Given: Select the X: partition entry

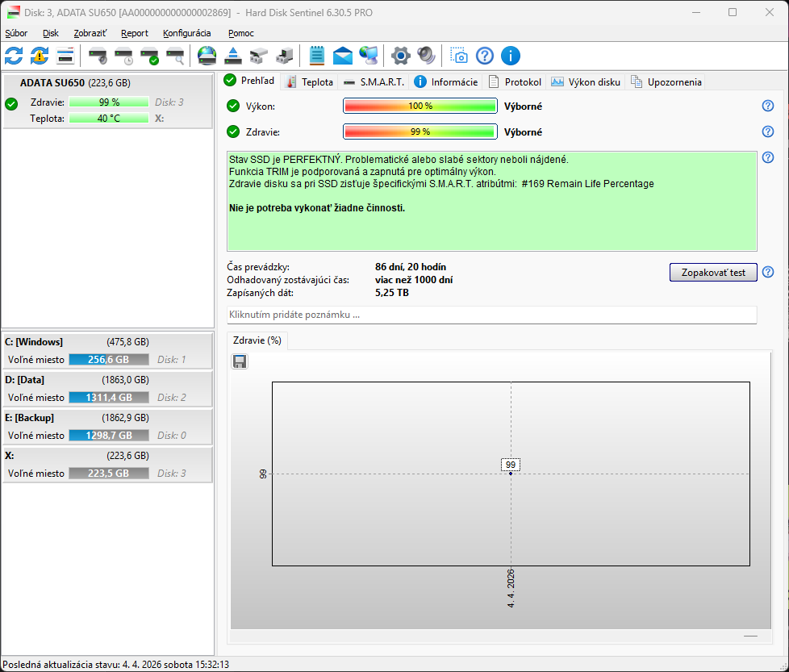Looking at the screenshot, I should [107, 464].
